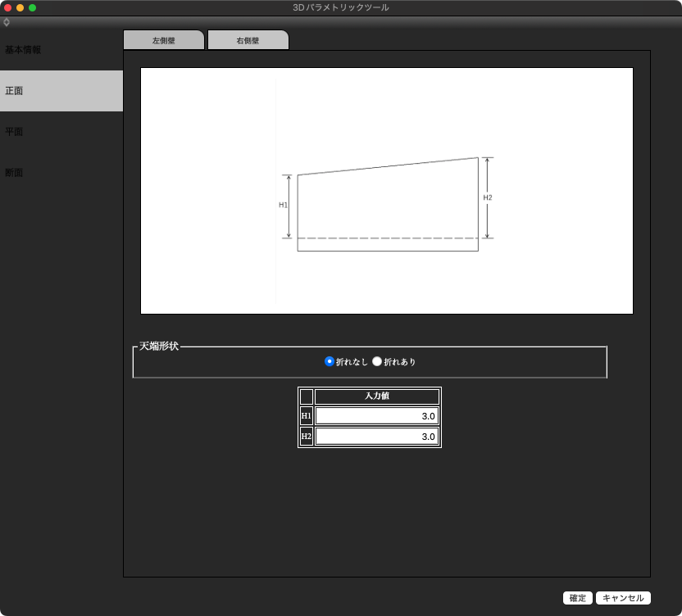Click the H2 dimension label in the diagram
Image resolution: width=682 pixels, height=616 pixels.
(488, 197)
